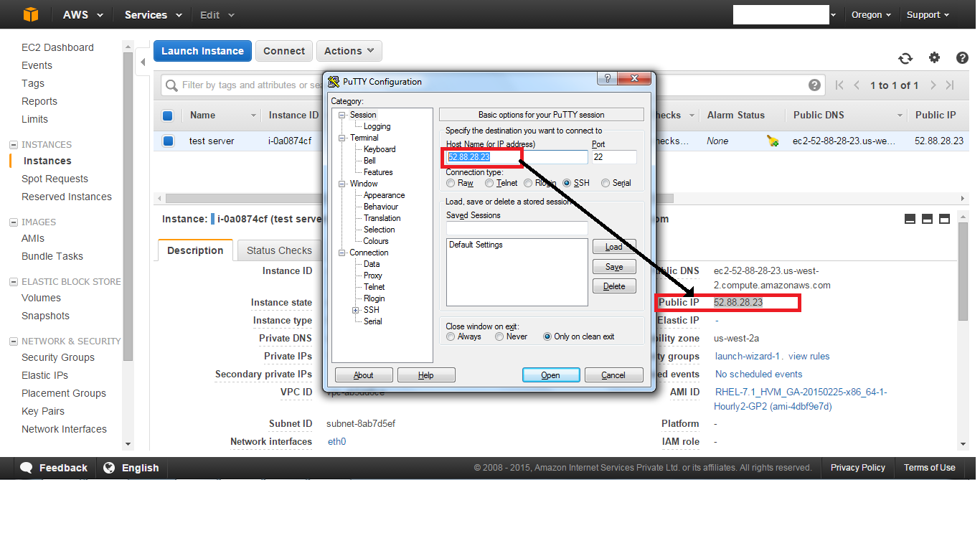Image resolution: width=980 pixels, height=551 pixels.
Task: Open the Edit dropdown menu
Action: 217,14
